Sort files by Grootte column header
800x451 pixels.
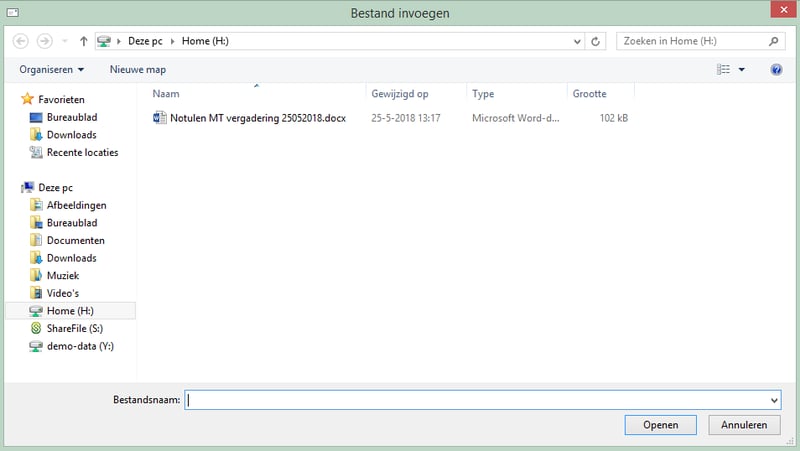589,94
